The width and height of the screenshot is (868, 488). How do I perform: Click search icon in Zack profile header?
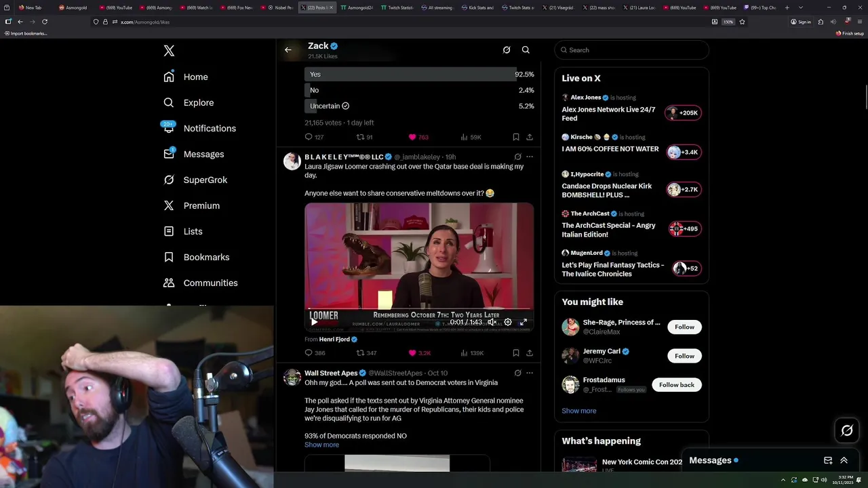pyautogui.click(x=526, y=49)
